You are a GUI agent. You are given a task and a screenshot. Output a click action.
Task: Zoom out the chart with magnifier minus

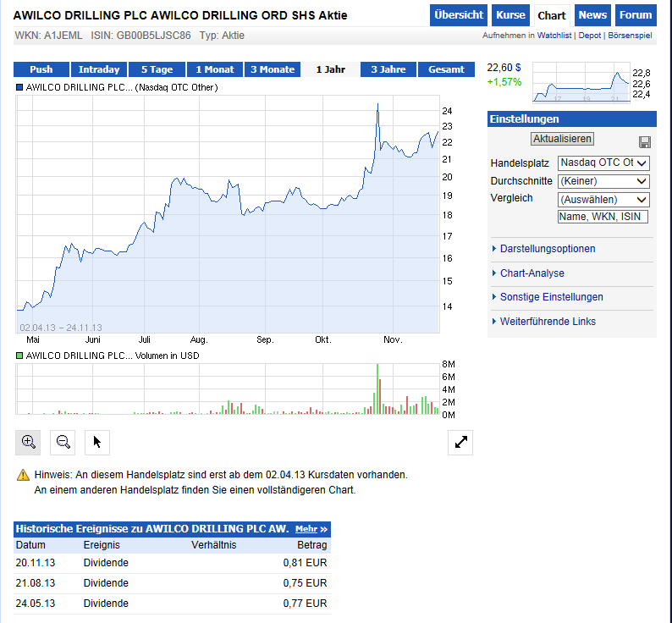click(63, 442)
